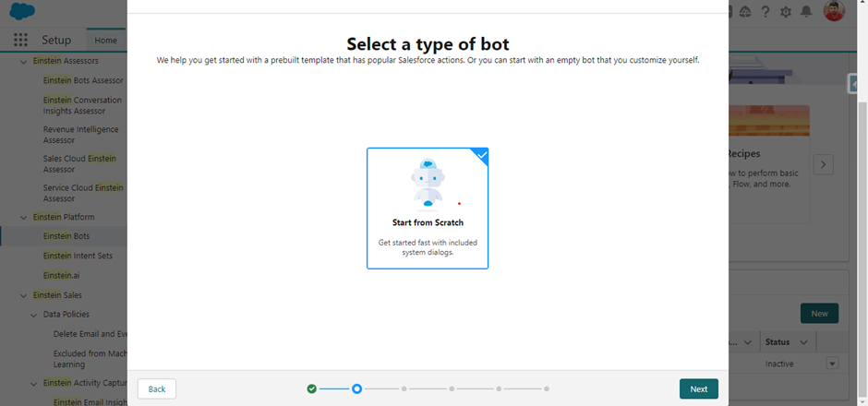
Task: Click the carousel next arrow button
Action: pos(823,164)
